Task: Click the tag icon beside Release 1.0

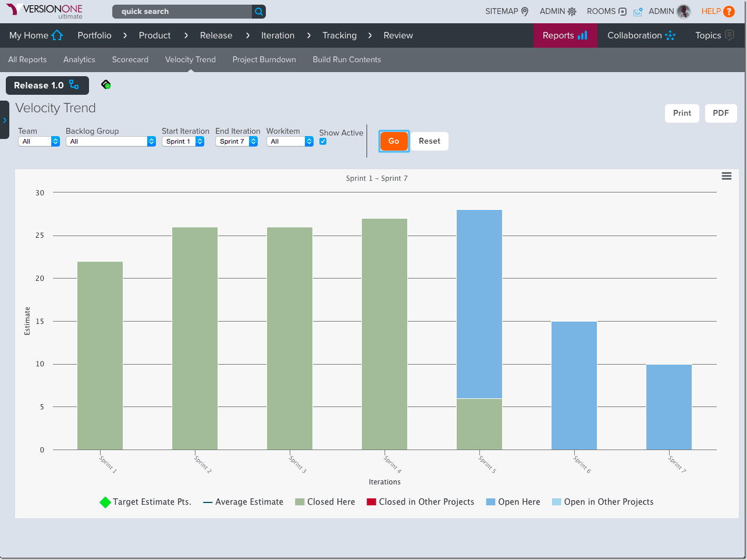Action: tap(106, 85)
